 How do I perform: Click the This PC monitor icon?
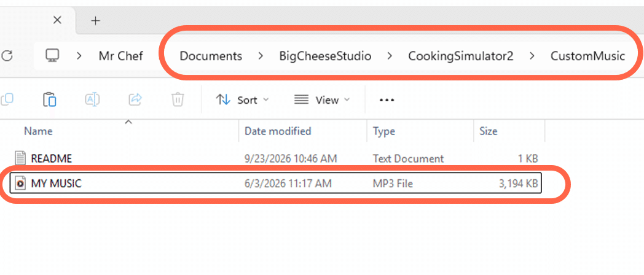coord(53,55)
